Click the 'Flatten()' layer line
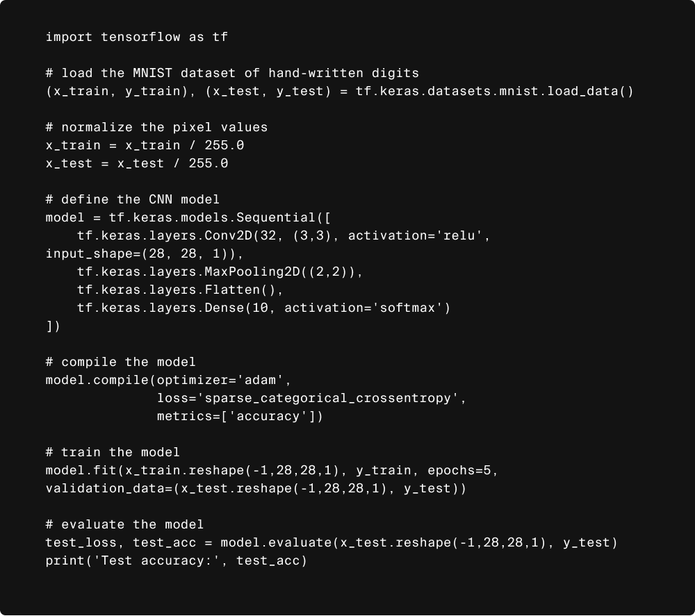The width and height of the screenshot is (695, 616). [x=180, y=290]
